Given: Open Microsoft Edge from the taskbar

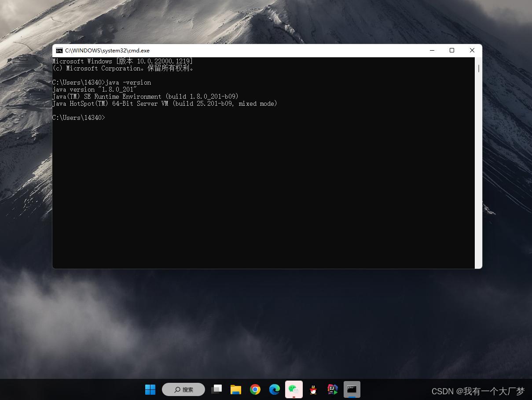Looking at the screenshot, I should pos(274,389).
